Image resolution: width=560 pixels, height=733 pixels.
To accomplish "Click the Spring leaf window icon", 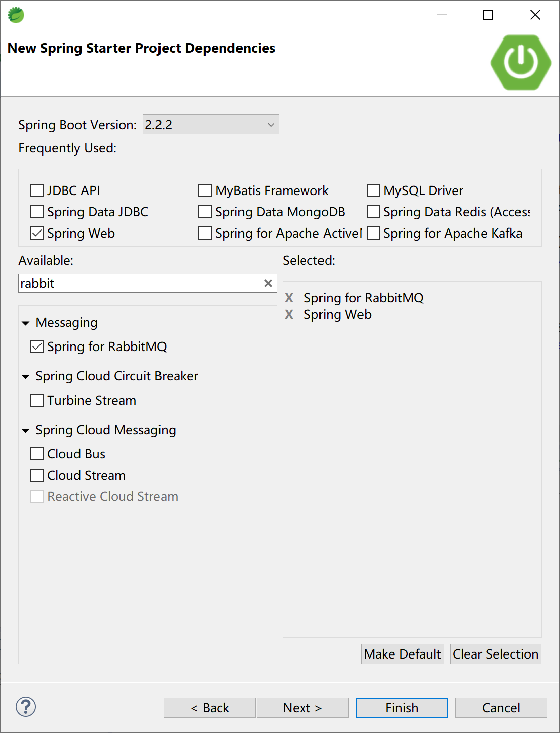I will point(16,15).
